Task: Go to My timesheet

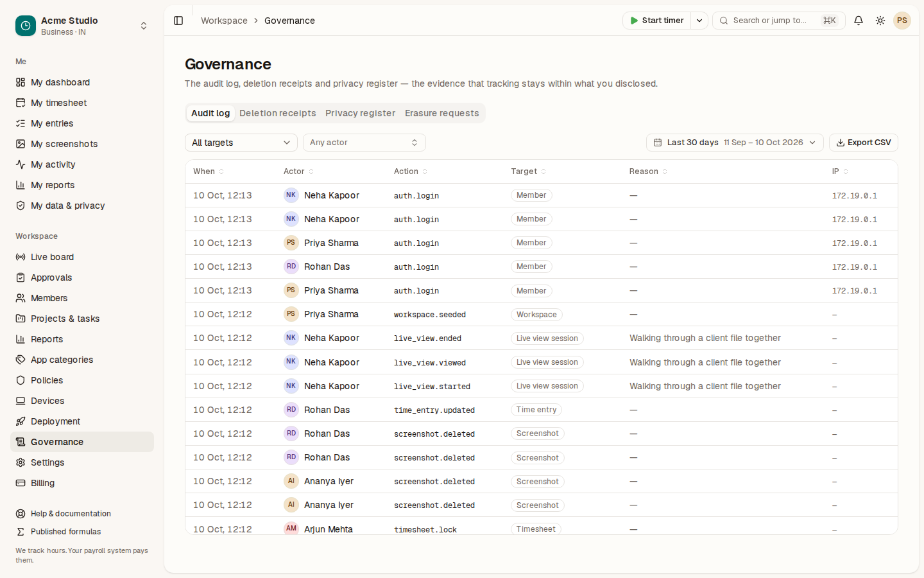Action: (x=82, y=103)
